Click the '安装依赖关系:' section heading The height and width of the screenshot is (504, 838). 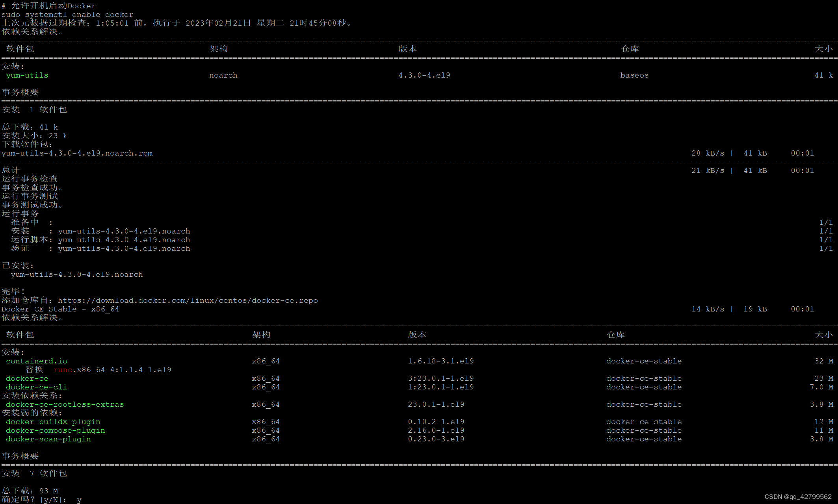(32, 396)
